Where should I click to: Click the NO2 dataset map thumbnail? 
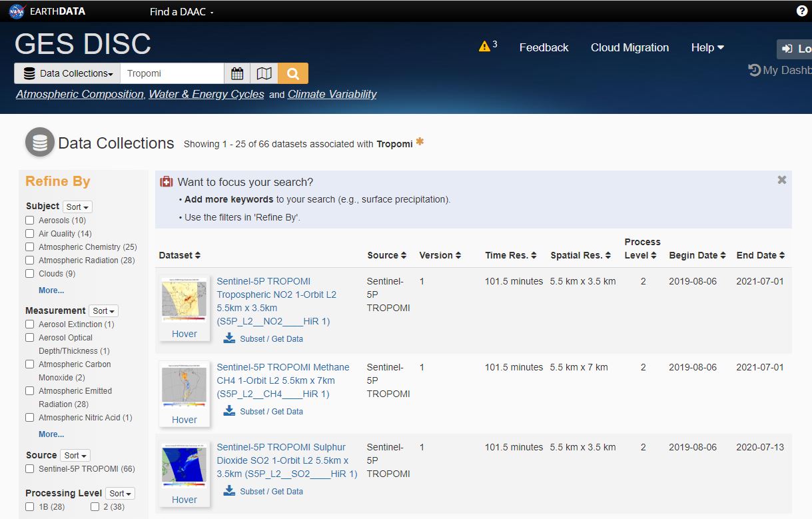tap(184, 300)
